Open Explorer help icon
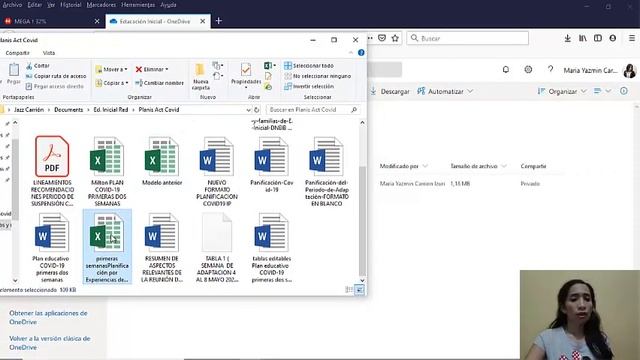 tap(361, 53)
